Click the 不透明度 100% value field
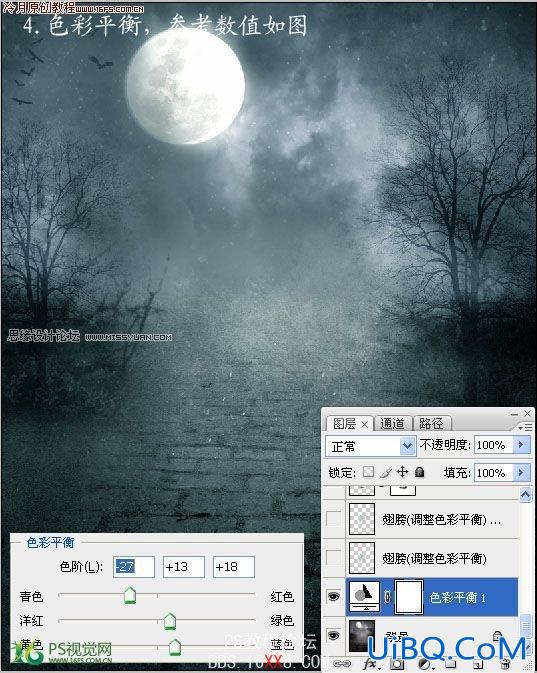 (494, 445)
